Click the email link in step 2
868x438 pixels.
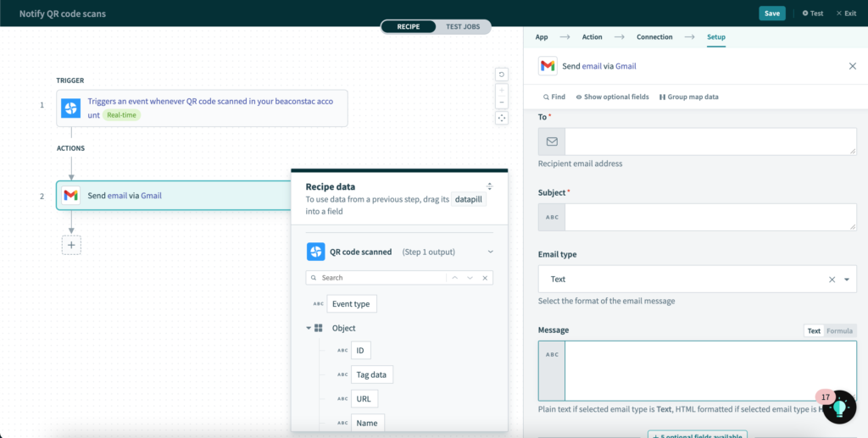click(x=117, y=195)
